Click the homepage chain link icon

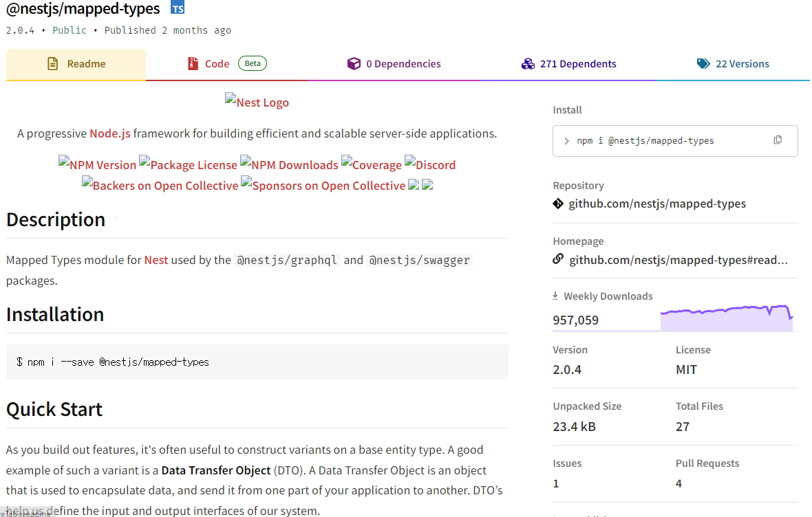tap(558, 258)
